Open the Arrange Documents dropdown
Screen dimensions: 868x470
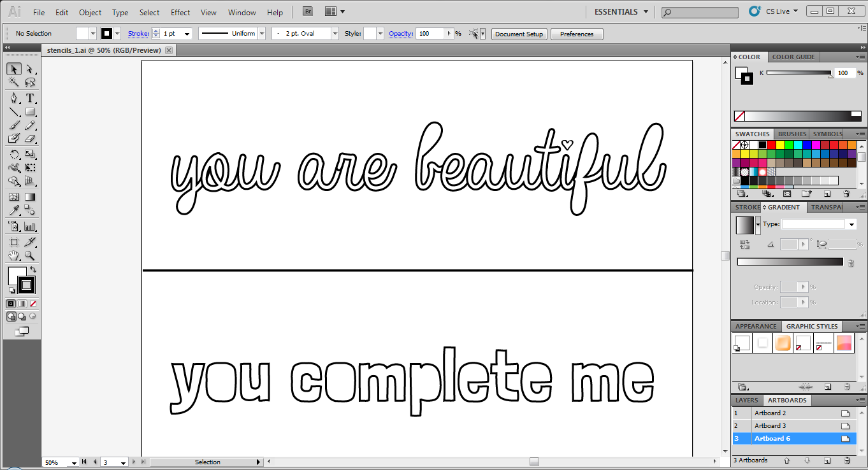tap(335, 11)
